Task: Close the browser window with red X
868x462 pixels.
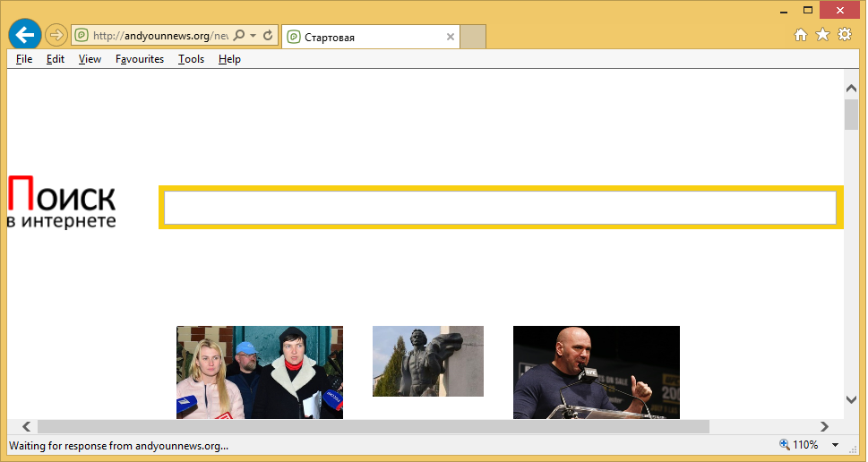Action: coord(839,11)
